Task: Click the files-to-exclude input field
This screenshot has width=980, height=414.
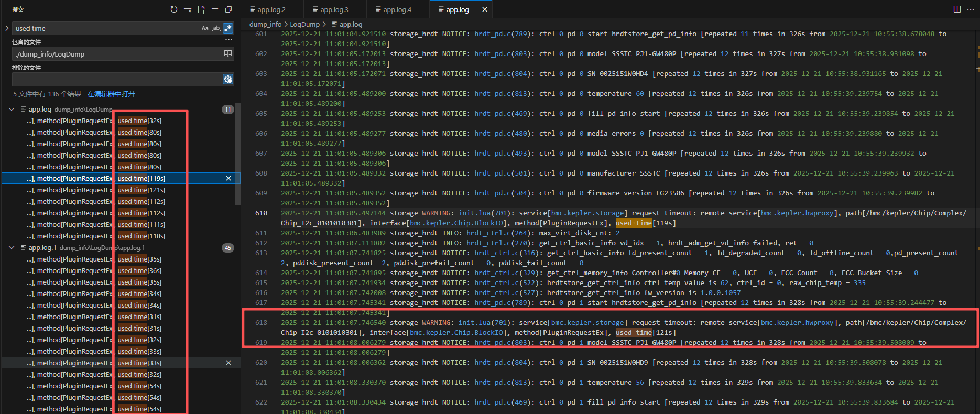Action: [116, 79]
